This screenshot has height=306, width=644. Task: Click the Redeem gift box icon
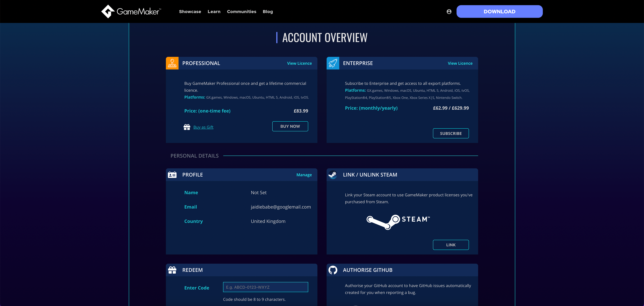point(172,270)
